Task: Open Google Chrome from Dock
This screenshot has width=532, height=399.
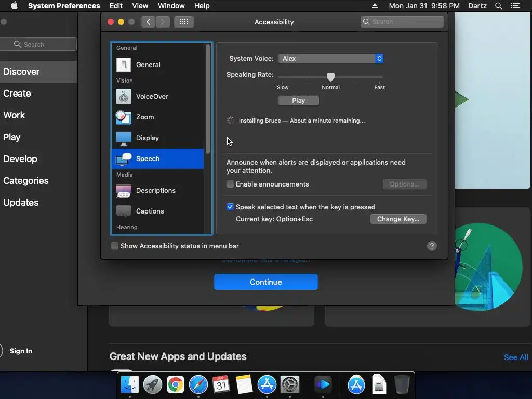Action: pyautogui.click(x=176, y=384)
